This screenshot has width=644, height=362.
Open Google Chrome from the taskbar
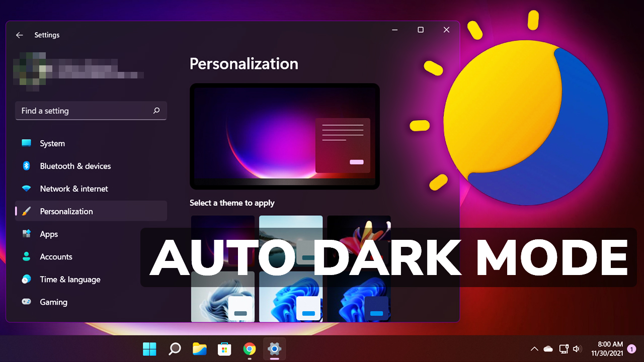tap(249, 348)
